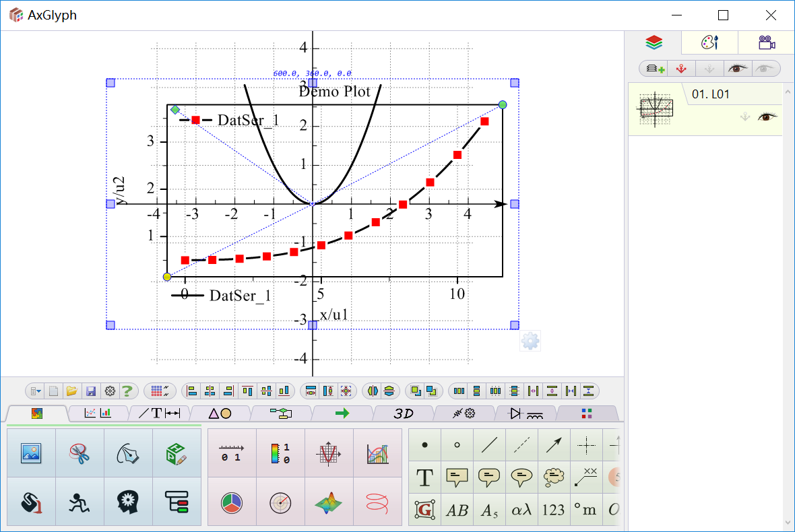Create a new blank document
This screenshot has width=795, height=532.
coord(54,391)
